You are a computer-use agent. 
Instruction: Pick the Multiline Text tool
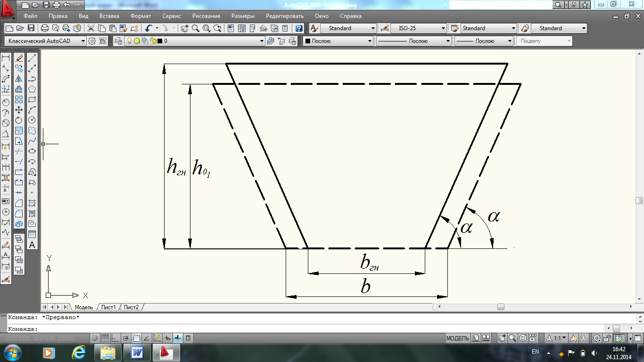point(32,245)
